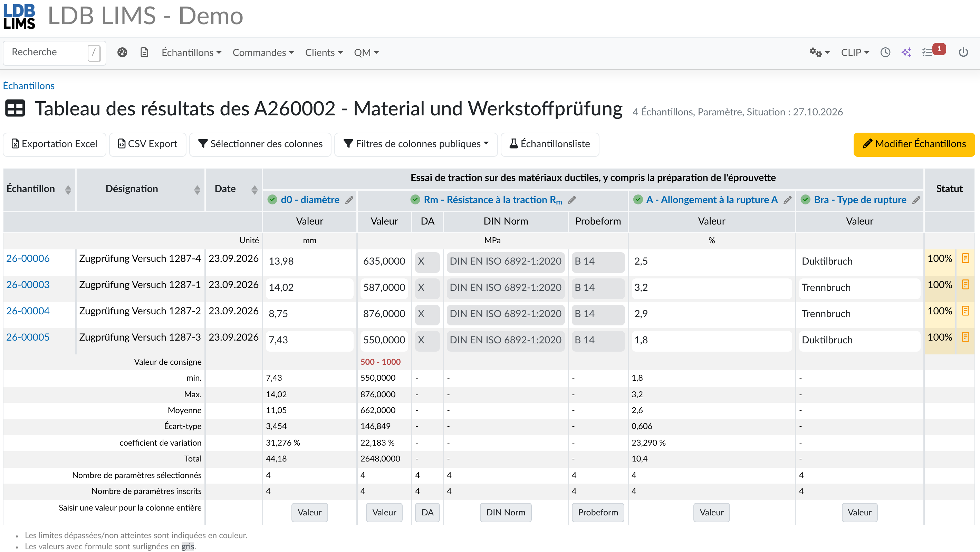Click DIN Norm column-fill button
This screenshot has width=980, height=552.
[505, 512]
